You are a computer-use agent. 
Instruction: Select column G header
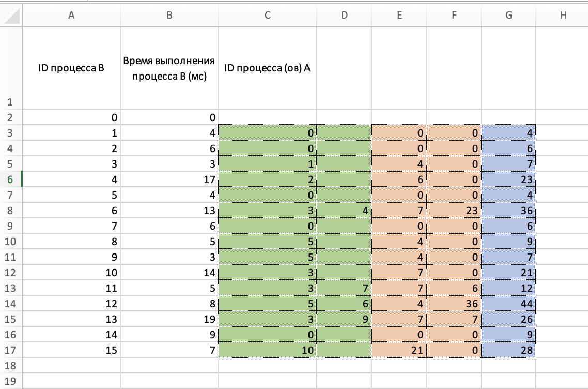(x=508, y=16)
